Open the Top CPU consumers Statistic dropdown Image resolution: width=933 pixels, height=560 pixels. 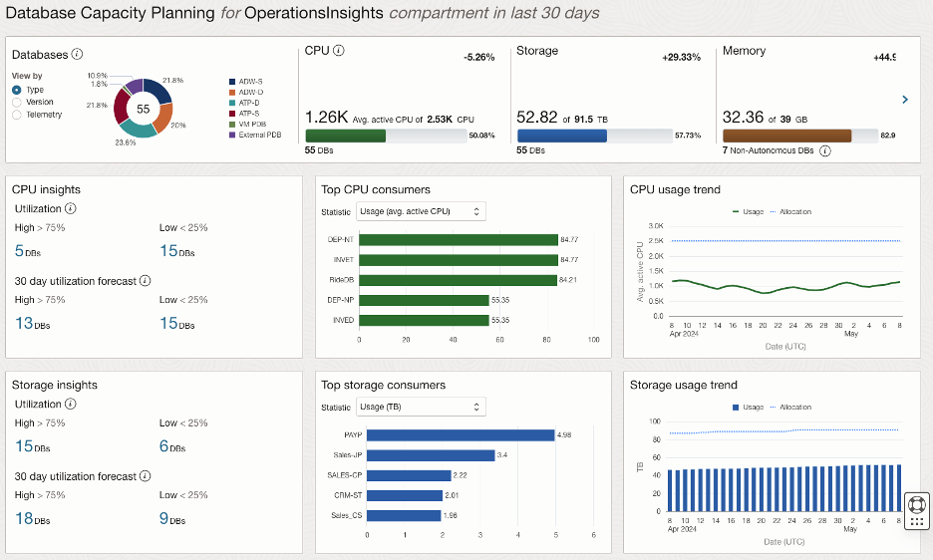[x=421, y=211]
